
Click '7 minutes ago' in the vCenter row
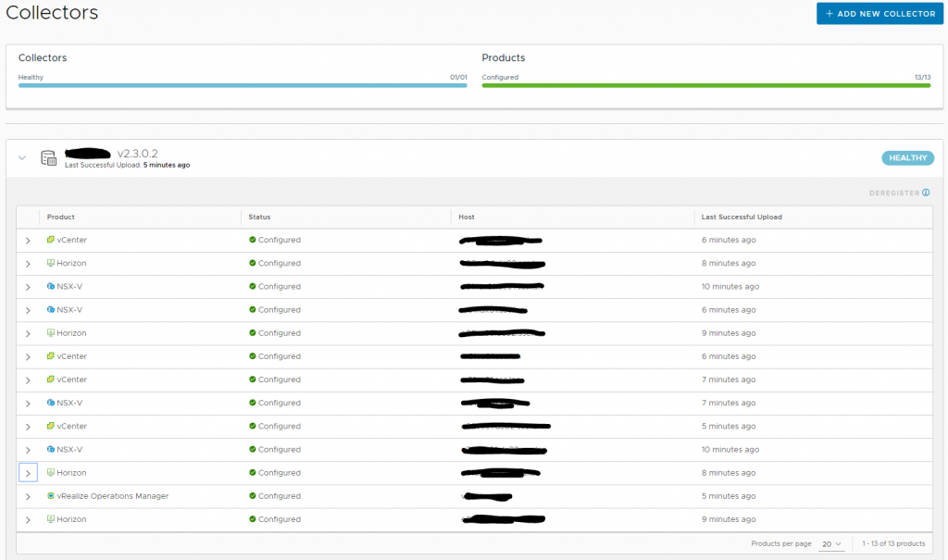pyautogui.click(x=729, y=380)
